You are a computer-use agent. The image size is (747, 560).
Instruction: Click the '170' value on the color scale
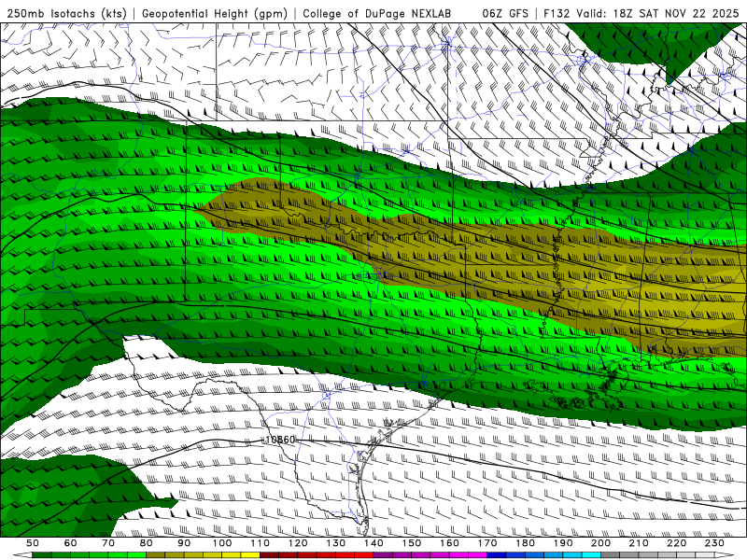pos(487,543)
